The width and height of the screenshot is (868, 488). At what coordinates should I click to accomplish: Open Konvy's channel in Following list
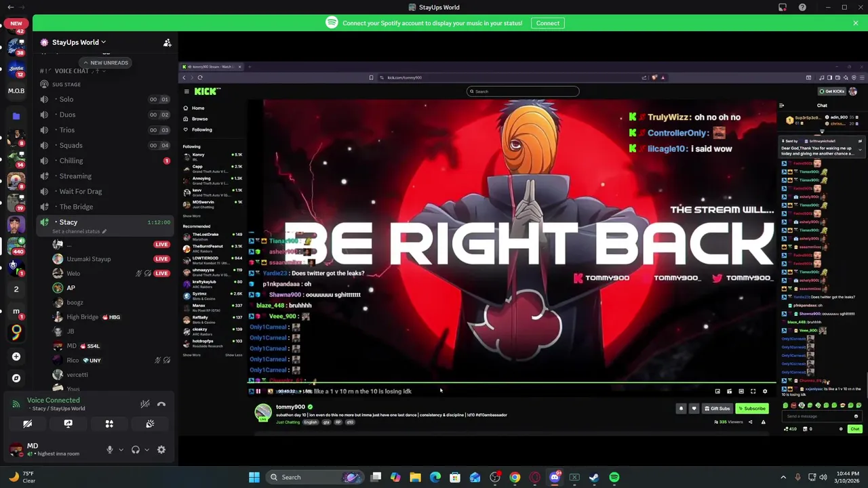click(212, 155)
